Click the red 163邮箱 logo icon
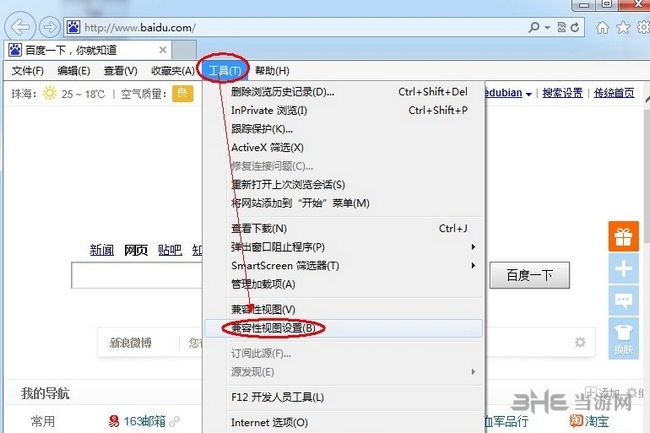Image resolution: width=650 pixels, height=433 pixels. click(x=114, y=422)
